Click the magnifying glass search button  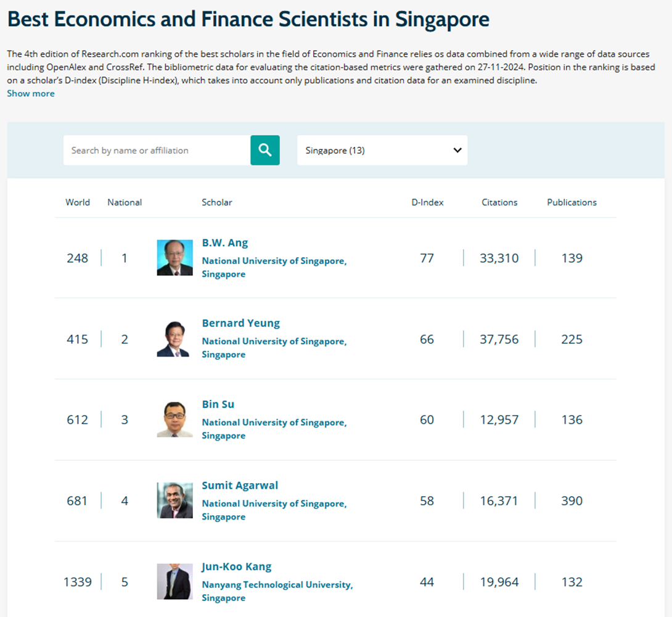click(265, 150)
